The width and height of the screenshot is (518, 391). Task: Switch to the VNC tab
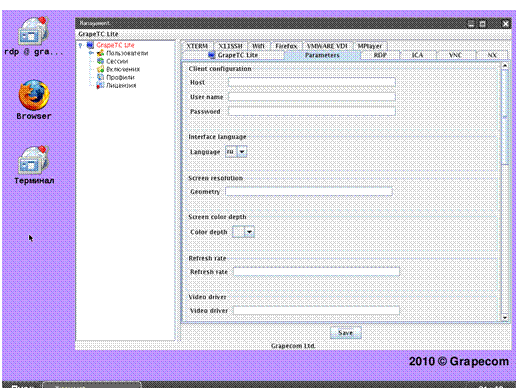[x=455, y=55]
